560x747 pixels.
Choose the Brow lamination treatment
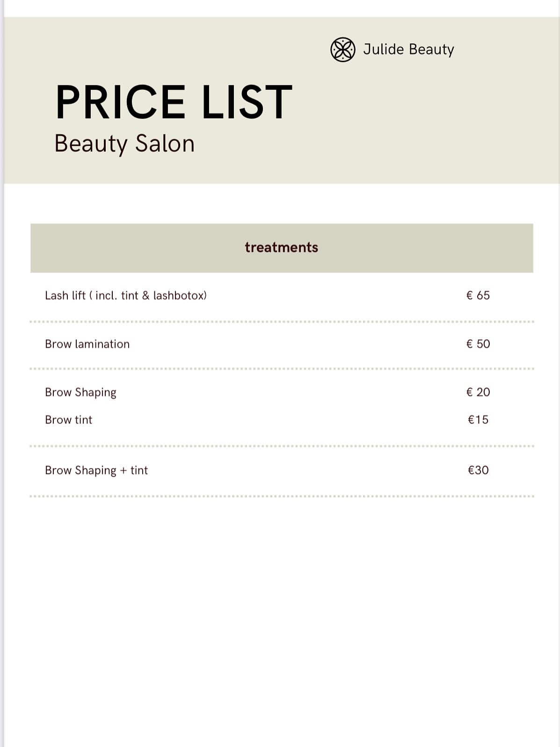[87, 344]
